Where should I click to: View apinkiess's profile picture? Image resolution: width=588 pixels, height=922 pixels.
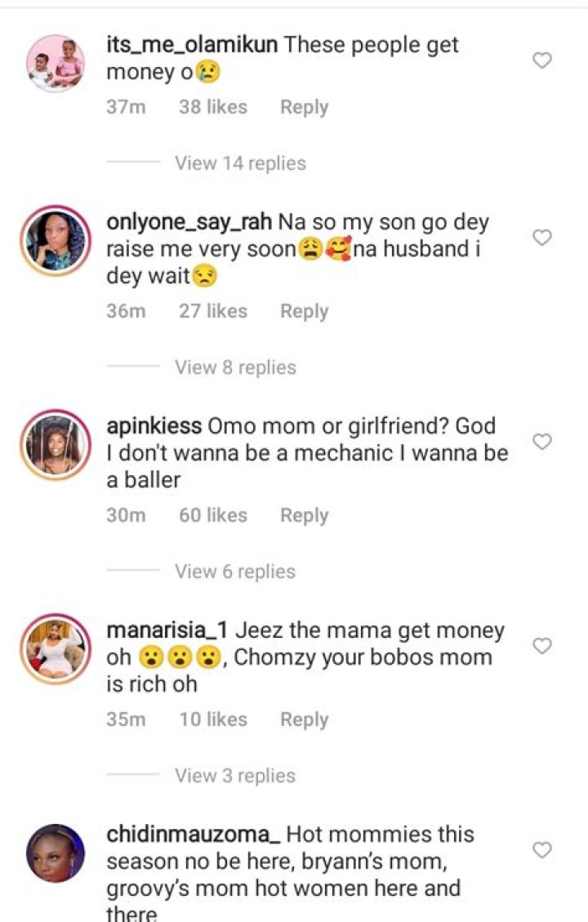pos(56,445)
